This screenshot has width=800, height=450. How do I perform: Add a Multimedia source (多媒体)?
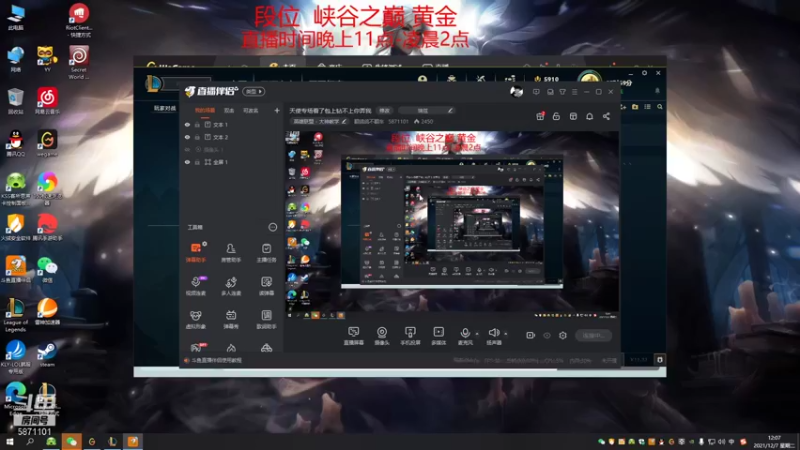click(438, 336)
